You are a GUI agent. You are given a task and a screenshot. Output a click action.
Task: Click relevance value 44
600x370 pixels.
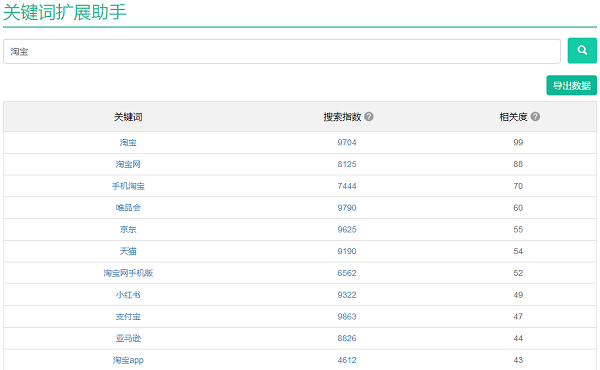tap(518, 338)
